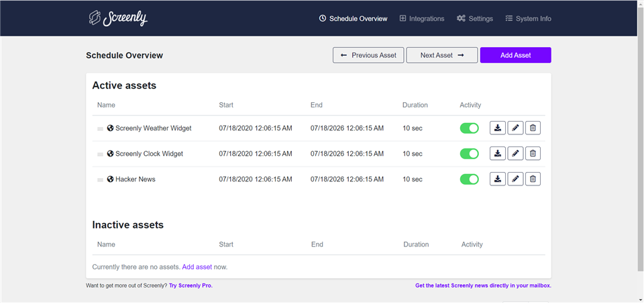Click the Screenly Clock Widget '10 sec' duration

pos(413,153)
